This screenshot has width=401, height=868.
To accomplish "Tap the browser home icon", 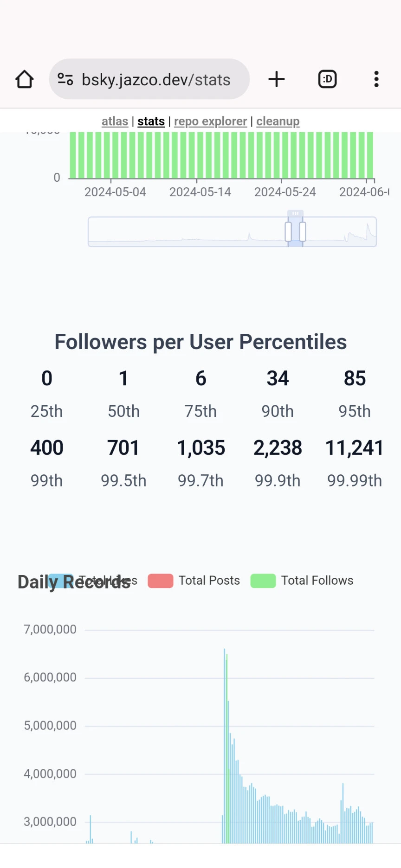I will pos(25,79).
